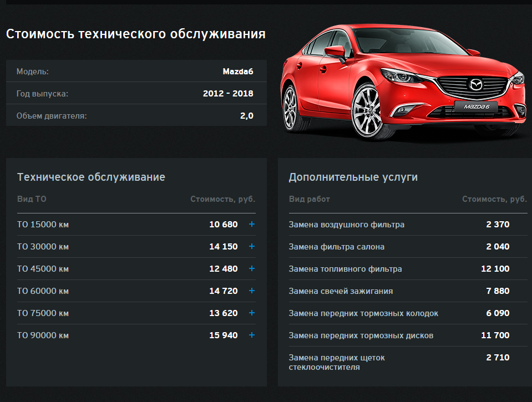This screenshot has width=532, height=402.
Task: Click the 7 880 price value
Action: 498,291
